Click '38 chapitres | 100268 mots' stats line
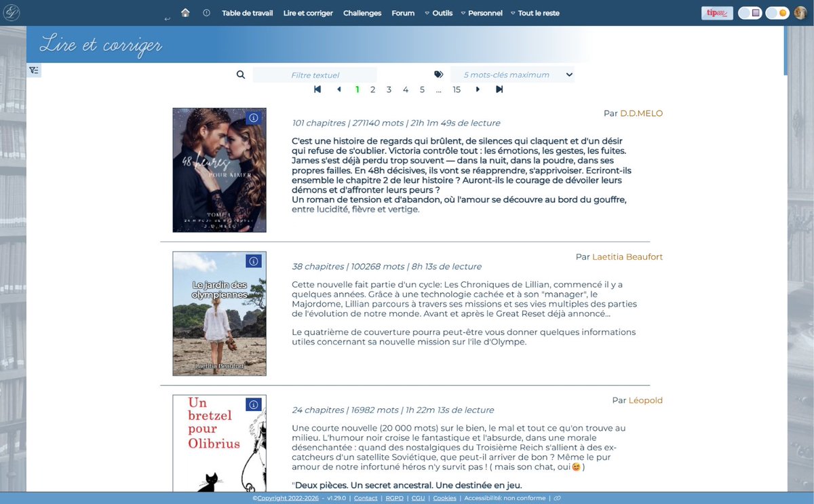This screenshot has width=814, height=504. (x=387, y=267)
